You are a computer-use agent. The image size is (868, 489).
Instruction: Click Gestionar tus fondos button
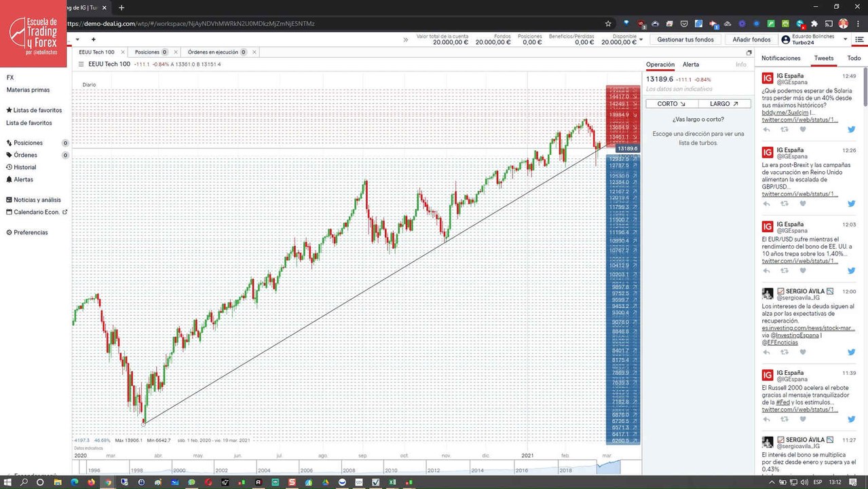(685, 39)
